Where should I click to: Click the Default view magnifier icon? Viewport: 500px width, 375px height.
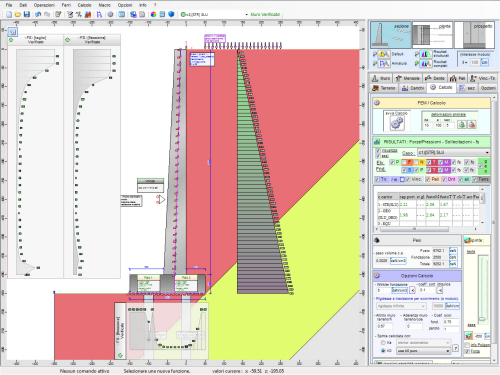[384, 54]
